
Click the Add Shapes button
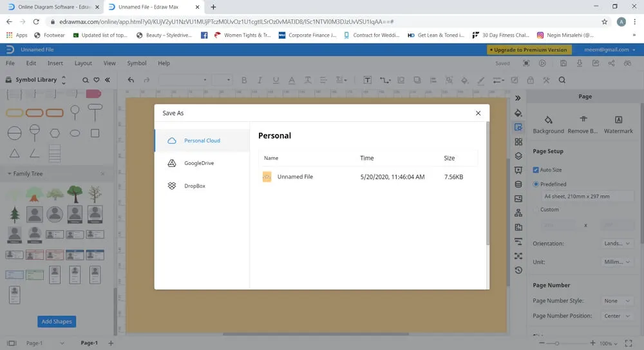pyautogui.click(x=57, y=322)
